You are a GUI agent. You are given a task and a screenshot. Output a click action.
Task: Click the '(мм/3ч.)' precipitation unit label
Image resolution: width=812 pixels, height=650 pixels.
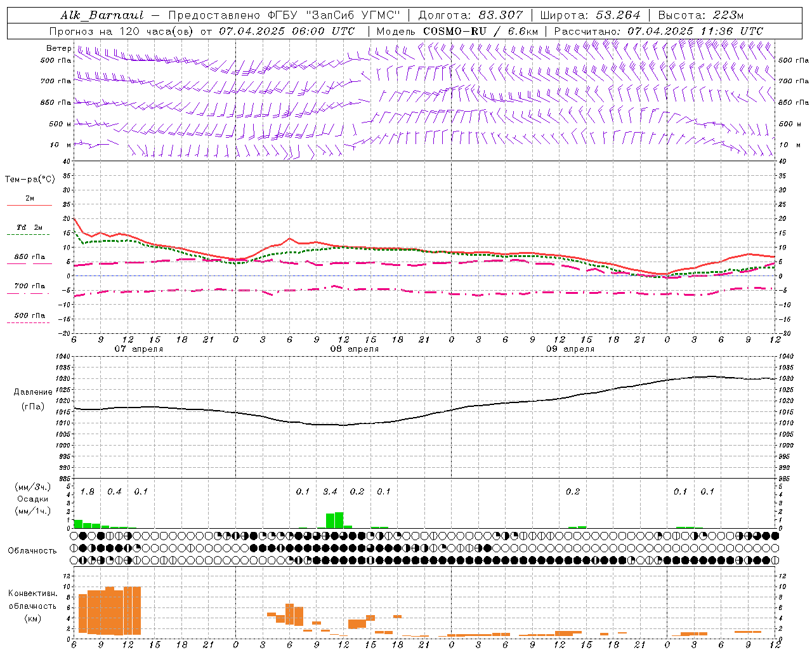[x=33, y=487]
